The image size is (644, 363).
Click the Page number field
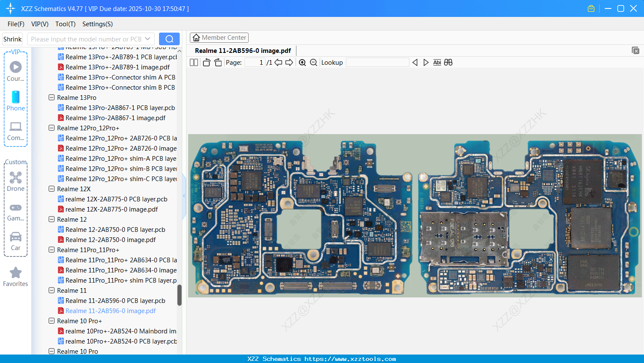point(255,63)
